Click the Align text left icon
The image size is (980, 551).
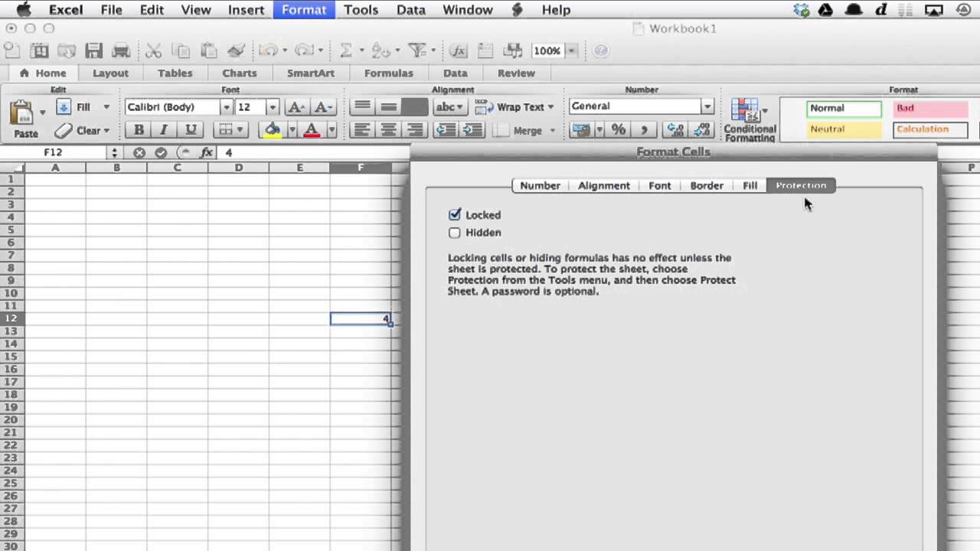click(x=362, y=130)
